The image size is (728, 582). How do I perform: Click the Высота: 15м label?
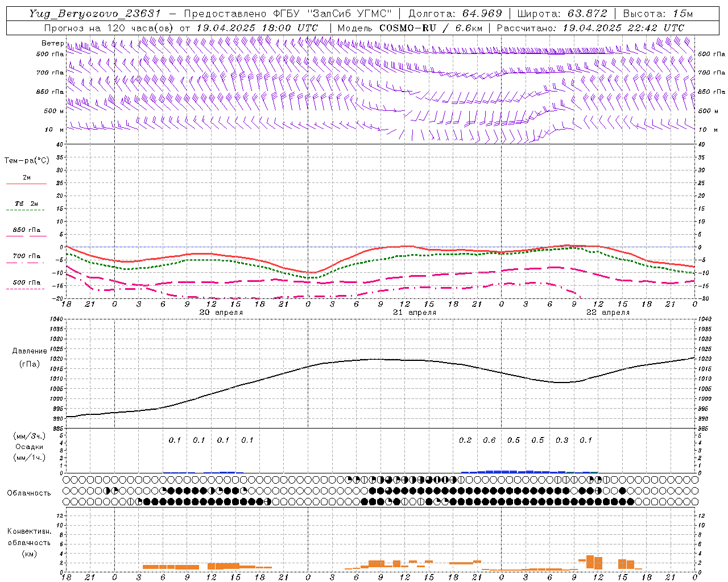pyautogui.click(x=658, y=14)
